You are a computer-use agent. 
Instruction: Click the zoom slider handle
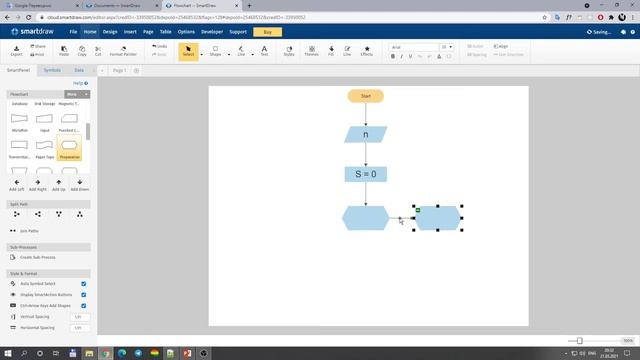coord(580,340)
